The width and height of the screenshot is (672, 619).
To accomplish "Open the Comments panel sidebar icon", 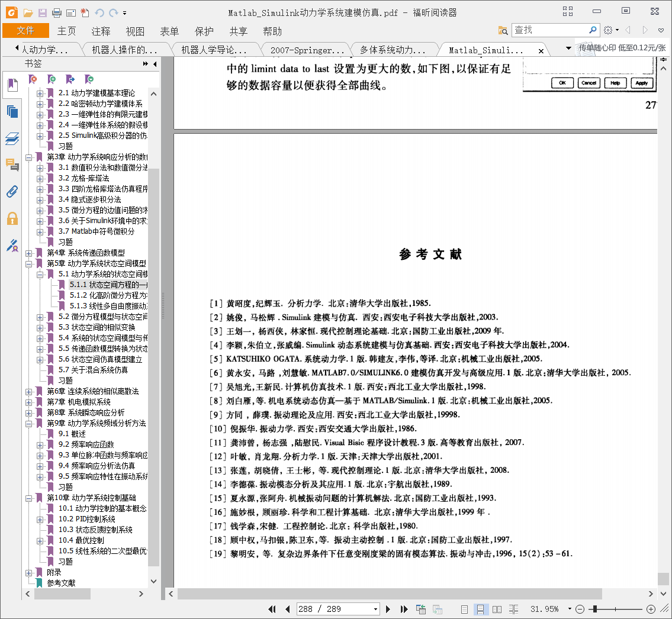I will 12,165.
